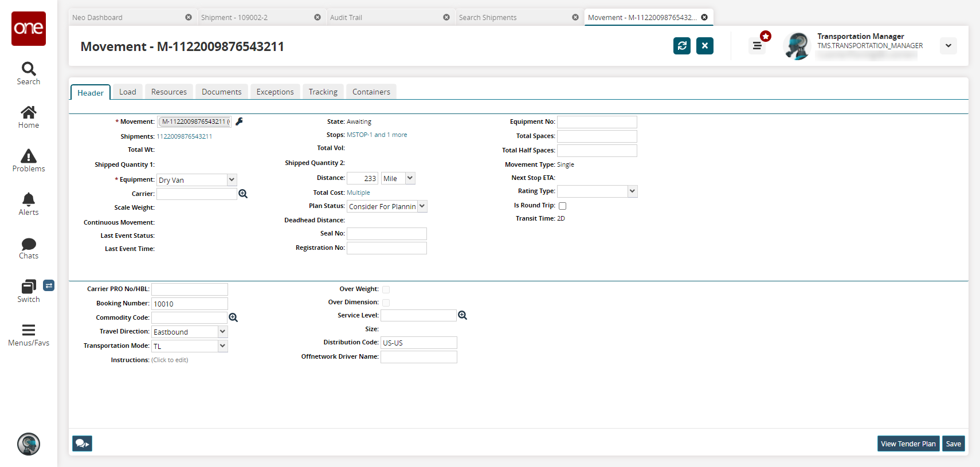Click the View Tender Plan button

[908, 444]
